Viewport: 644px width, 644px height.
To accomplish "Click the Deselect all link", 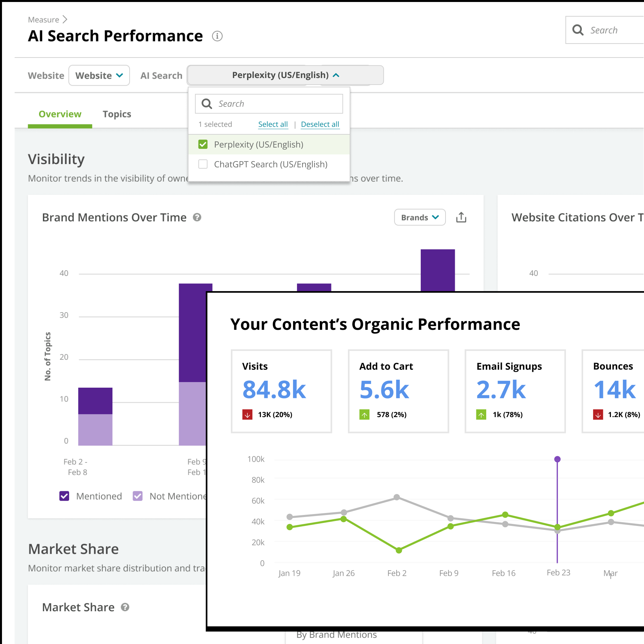I will pyautogui.click(x=320, y=124).
